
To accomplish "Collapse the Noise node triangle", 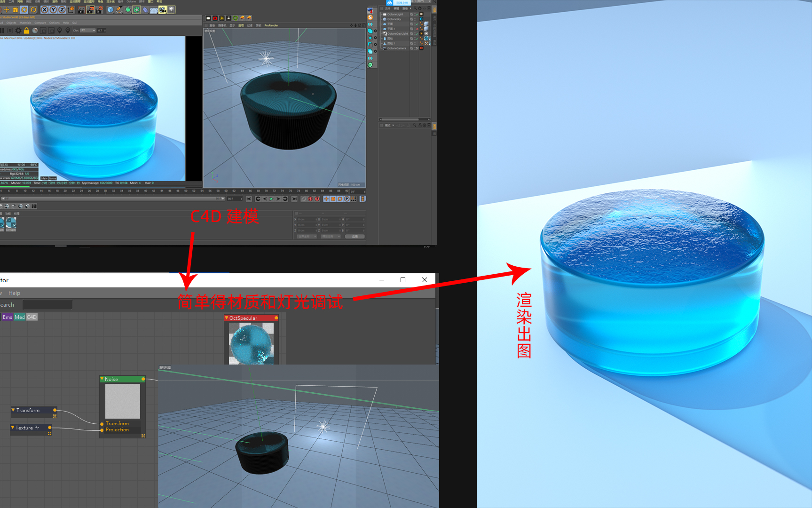I will (102, 379).
